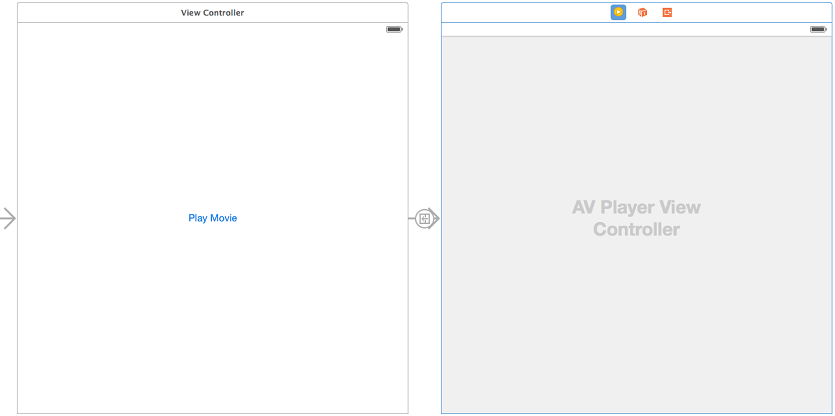
Task: Click battery icon in View Controller scene
Action: point(394,29)
